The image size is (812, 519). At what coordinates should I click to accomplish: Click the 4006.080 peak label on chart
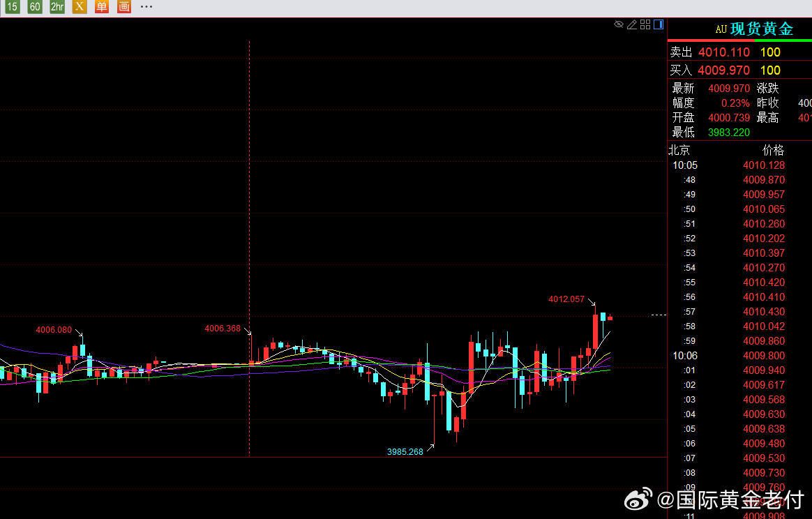[54, 331]
